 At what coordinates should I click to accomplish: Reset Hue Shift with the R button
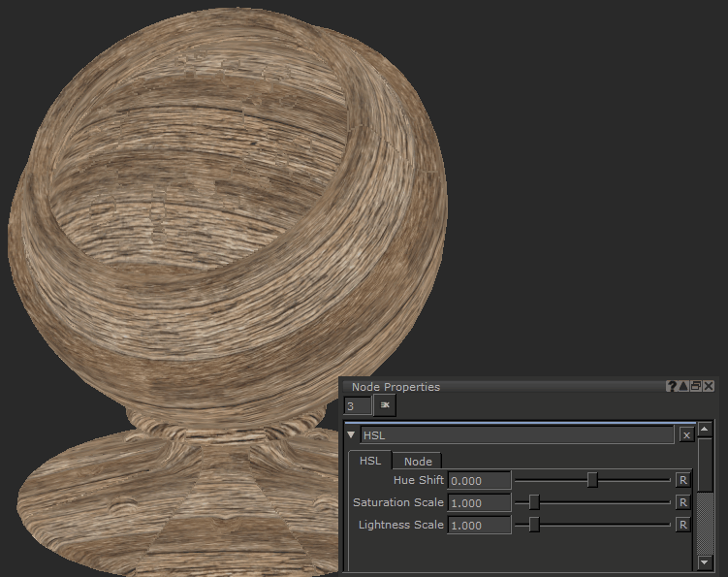click(682, 480)
